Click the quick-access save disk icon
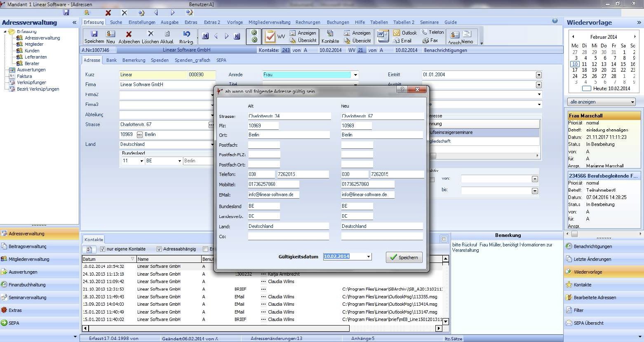The image size is (644, 342). 66,13
